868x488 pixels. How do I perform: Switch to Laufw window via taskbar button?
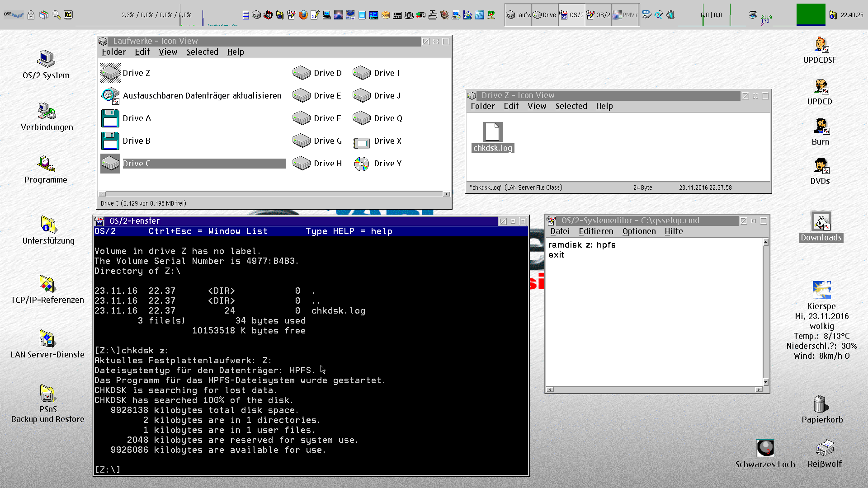click(x=518, y=15)
